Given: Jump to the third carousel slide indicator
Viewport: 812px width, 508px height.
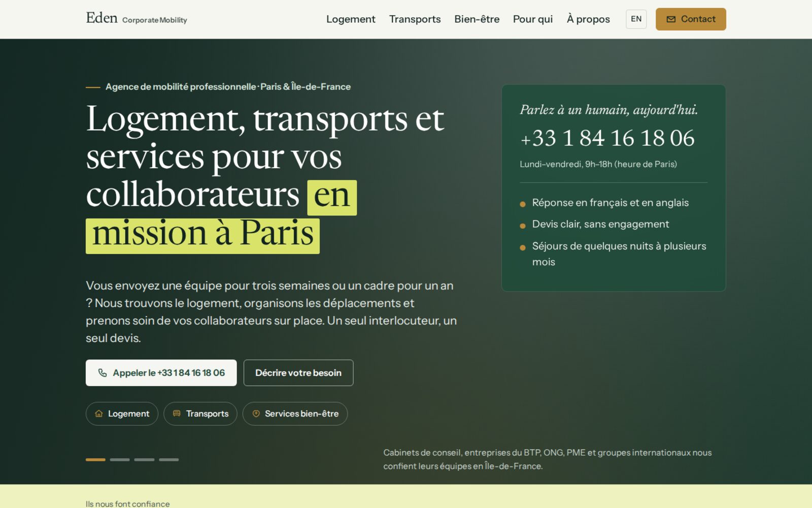Looking at the screenshot, I should point(144,460).
